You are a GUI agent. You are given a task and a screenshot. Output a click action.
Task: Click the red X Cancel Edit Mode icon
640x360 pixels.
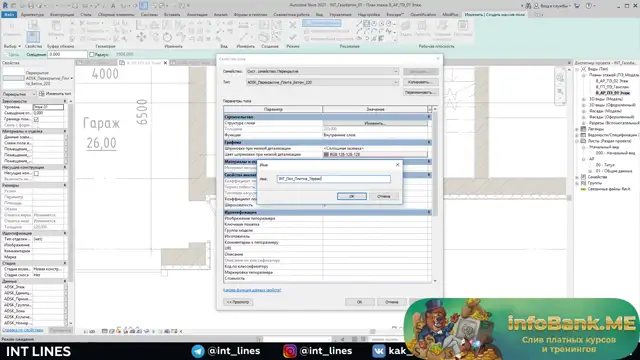click(292, 25)
